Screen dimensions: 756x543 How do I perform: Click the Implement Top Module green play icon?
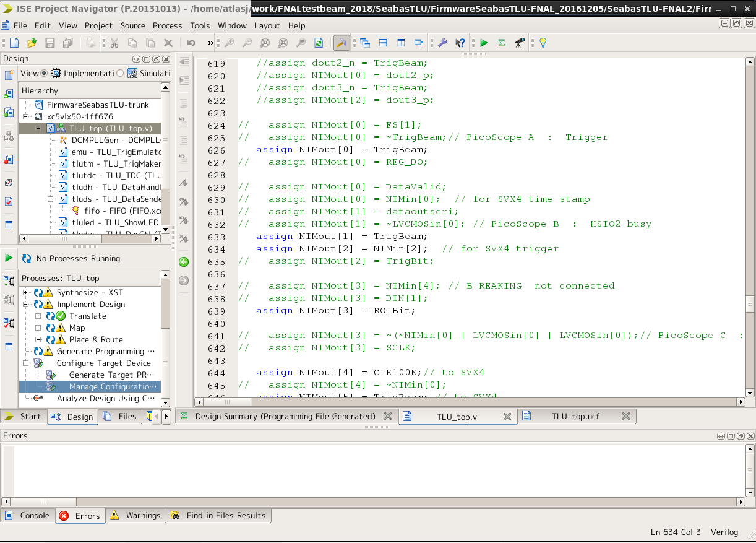coord(484,43)
